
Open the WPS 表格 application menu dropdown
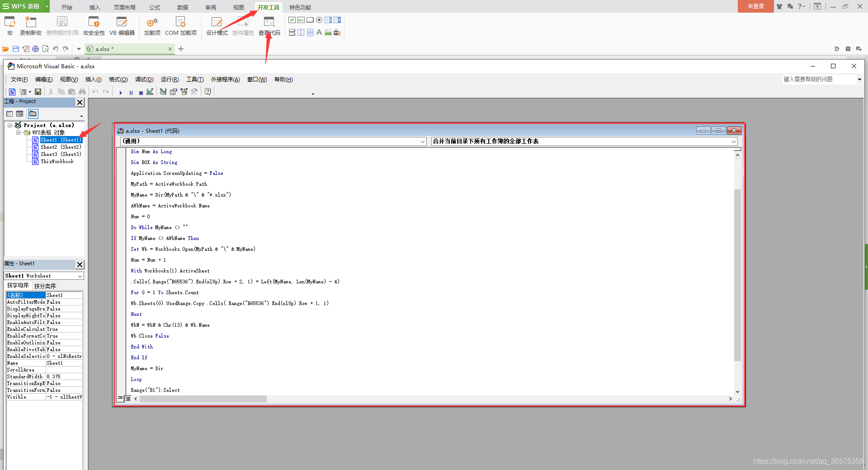tap(47, 6)
